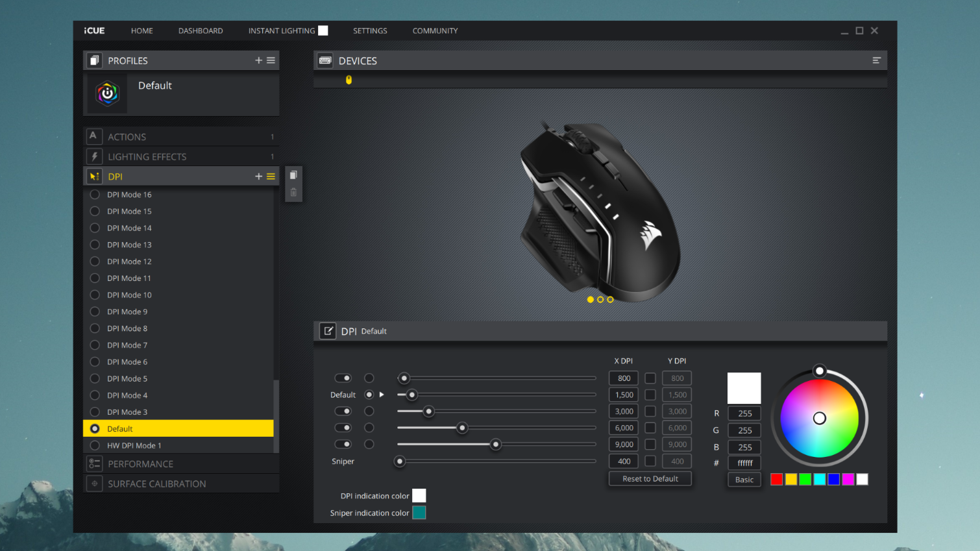Toggle the stage switch in the 3,000 DPI row
Image resolution: width=980 pixels, height=551 pixels.
click(343, 411)
